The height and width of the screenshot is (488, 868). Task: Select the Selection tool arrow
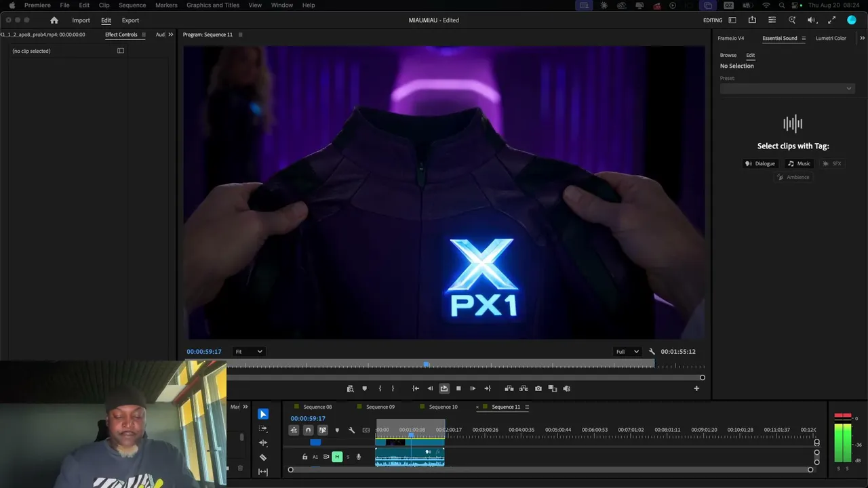point(263,414)
